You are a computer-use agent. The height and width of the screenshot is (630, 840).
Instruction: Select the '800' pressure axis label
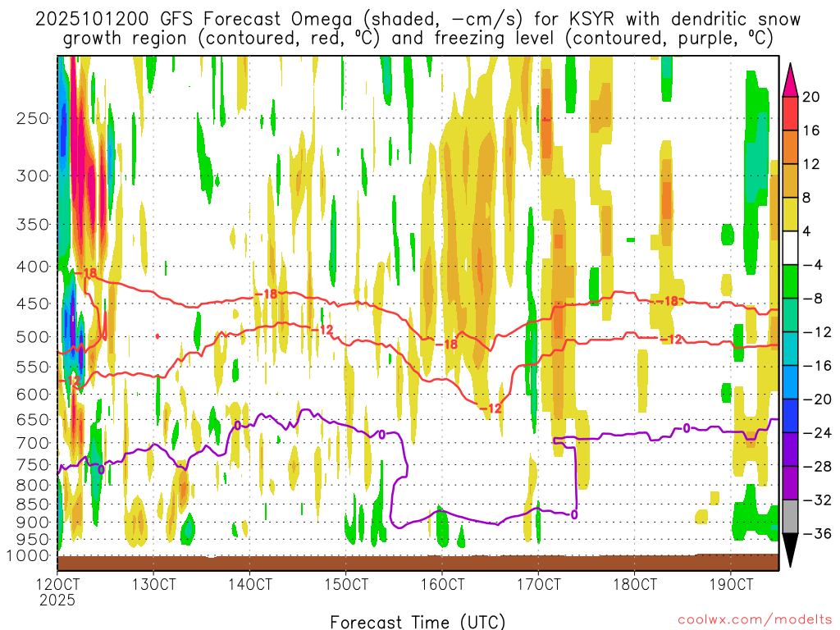[33, 486]
